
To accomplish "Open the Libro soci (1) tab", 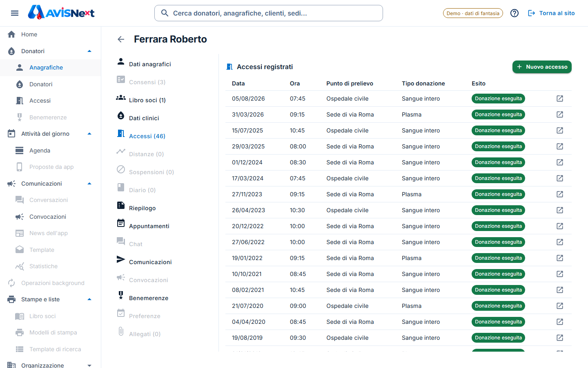I will 141,100.
